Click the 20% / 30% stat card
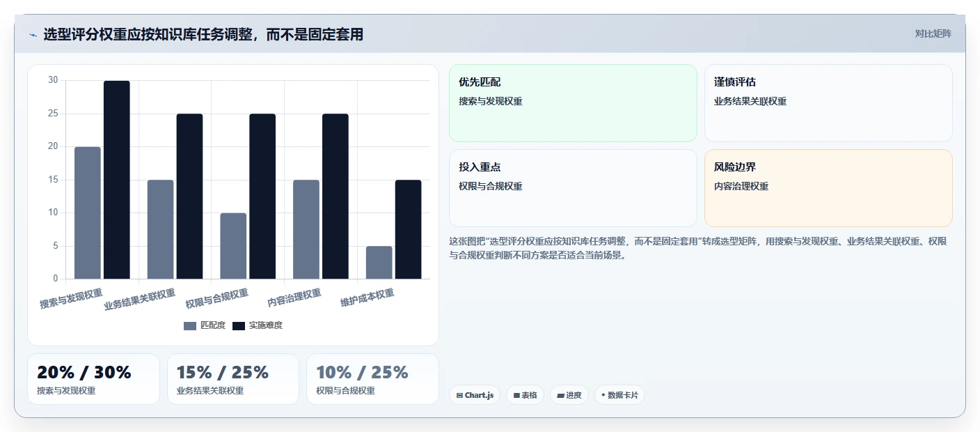Image resolution: width=980 pixels, height=432 pixels. click(x=93, y=379)
